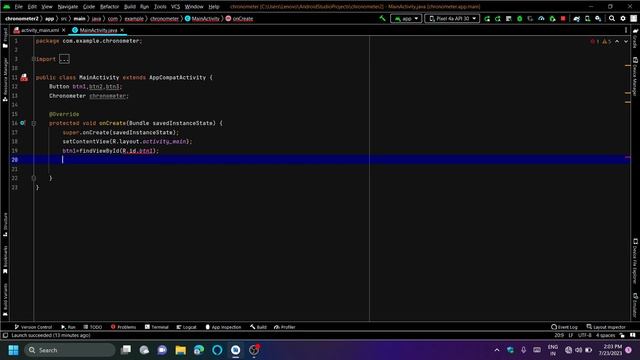
Task: Click the Attach Debugger to Android Process icon
Action: pos(552,18)
